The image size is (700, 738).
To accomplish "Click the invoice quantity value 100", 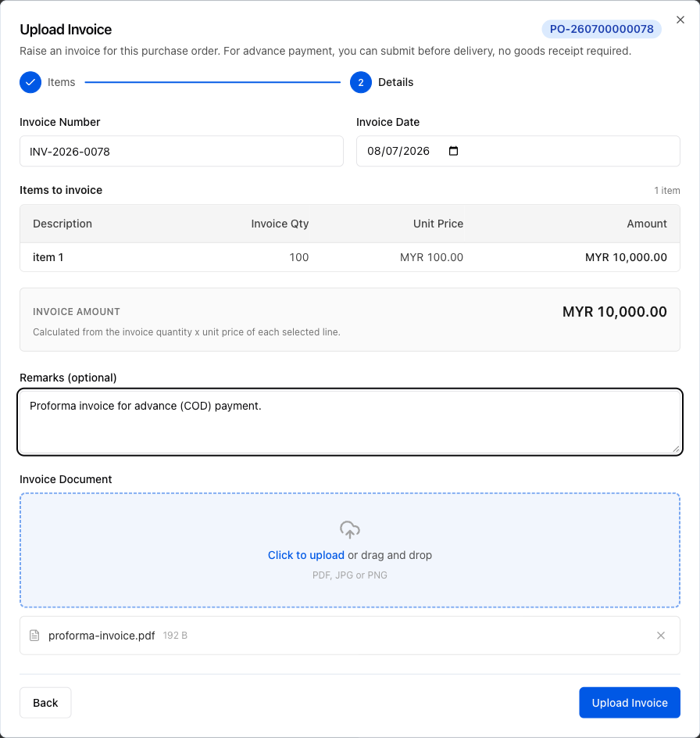I will 298,257.
